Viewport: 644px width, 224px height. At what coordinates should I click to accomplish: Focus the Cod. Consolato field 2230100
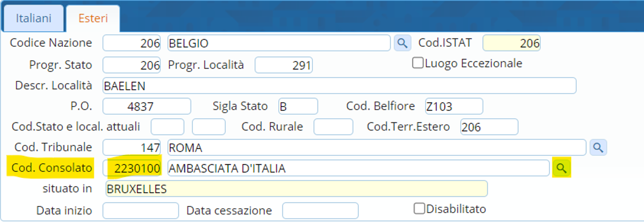(x=132, y=168)
